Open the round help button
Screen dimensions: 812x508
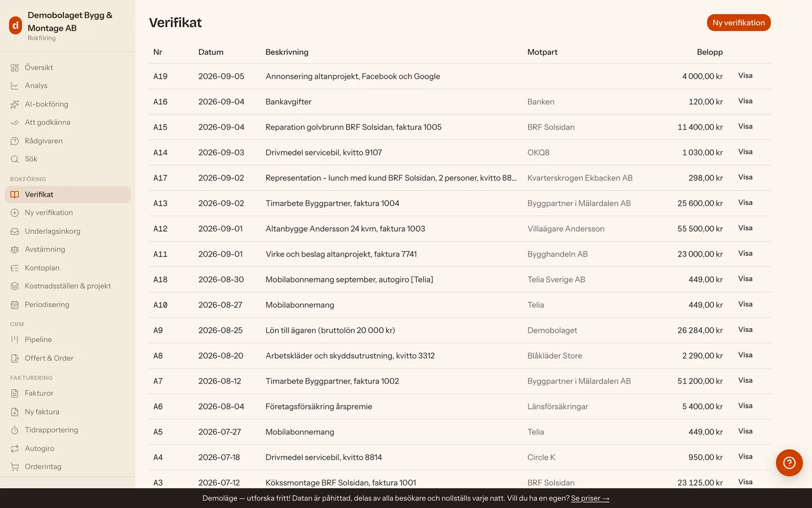click(789, 463)
